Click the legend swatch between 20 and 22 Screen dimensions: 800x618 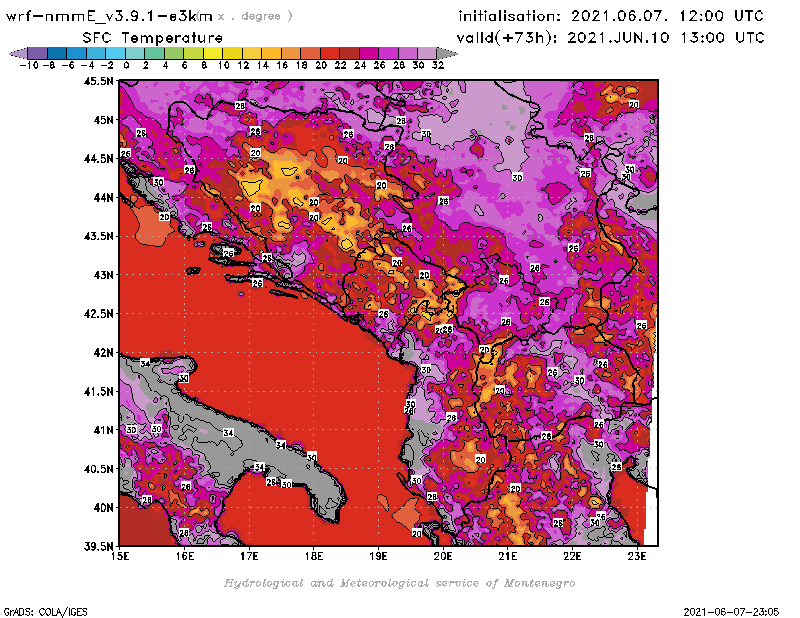pyautogui.click(x=329, y=53)
